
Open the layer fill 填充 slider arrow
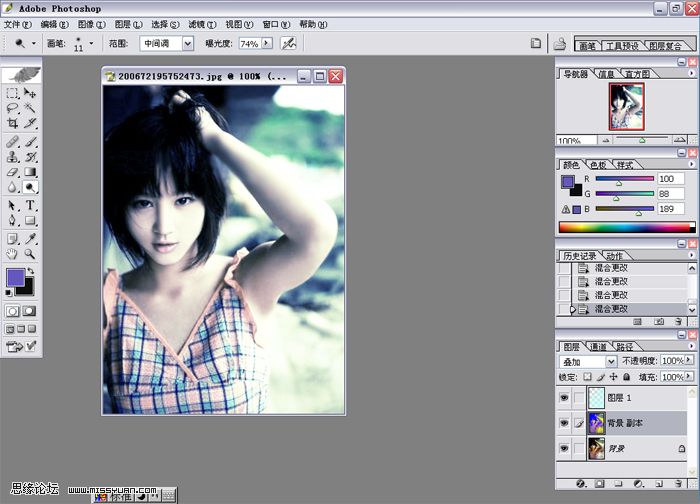click(689, 376)
